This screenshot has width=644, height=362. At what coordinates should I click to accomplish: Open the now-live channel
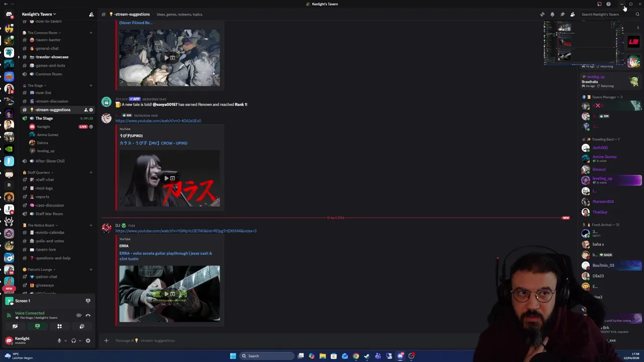(x=56, y=93)
